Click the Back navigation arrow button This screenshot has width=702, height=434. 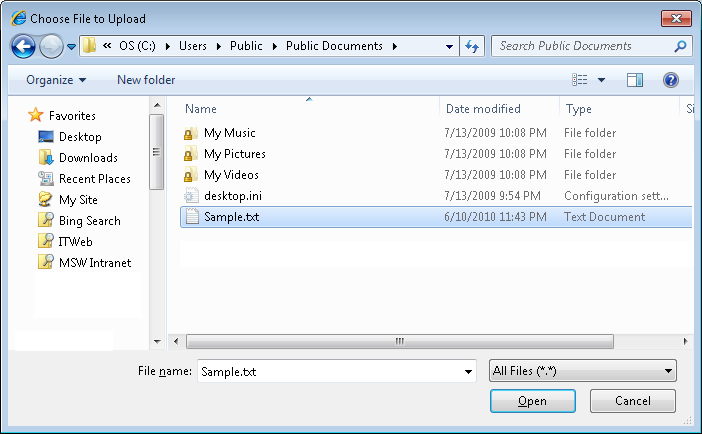(23, 46)
